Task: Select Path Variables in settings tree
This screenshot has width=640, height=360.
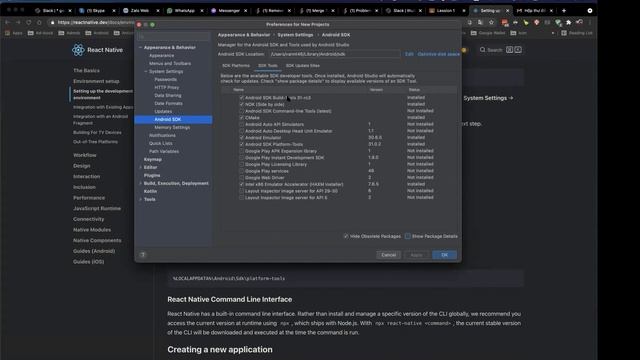Action: pyautogui.click(x=164, y=151)
